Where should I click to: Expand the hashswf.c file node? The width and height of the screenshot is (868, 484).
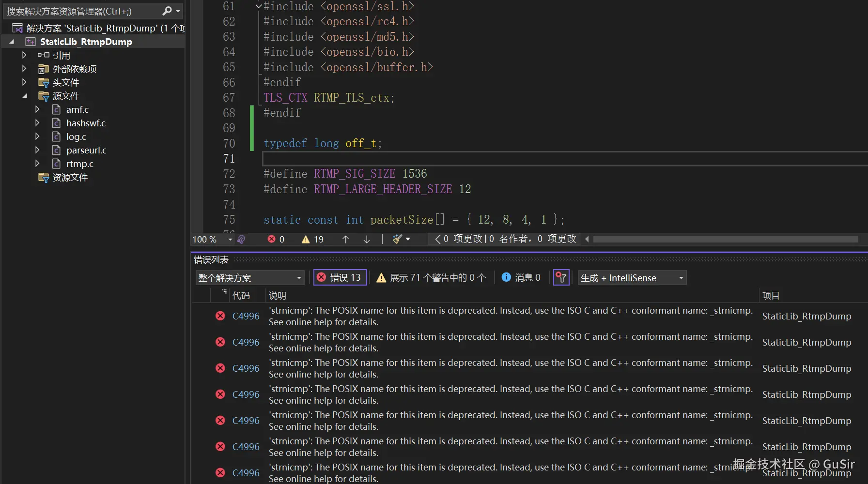pos(37,123)
